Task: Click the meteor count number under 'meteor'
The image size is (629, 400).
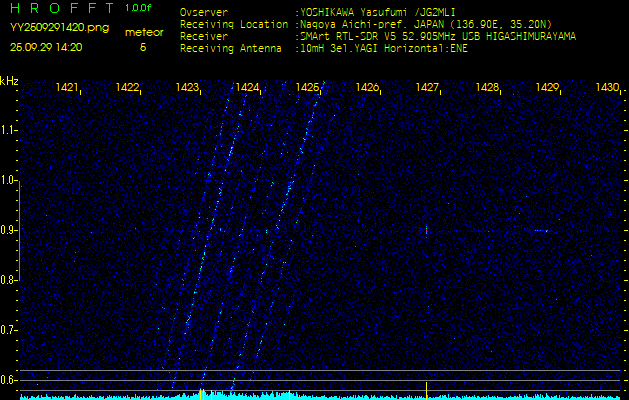Action: pos(143,47)
